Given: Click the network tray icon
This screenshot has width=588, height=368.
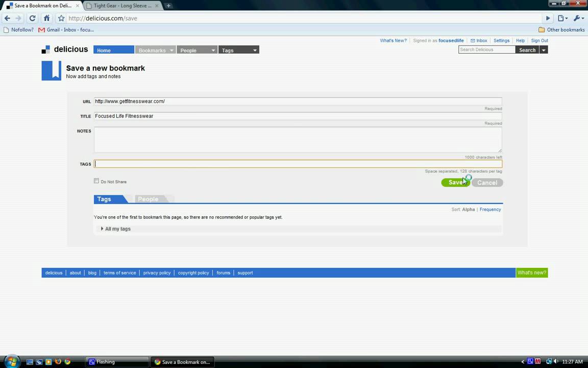Looking at the screenshot, I should tap(549, 361).
